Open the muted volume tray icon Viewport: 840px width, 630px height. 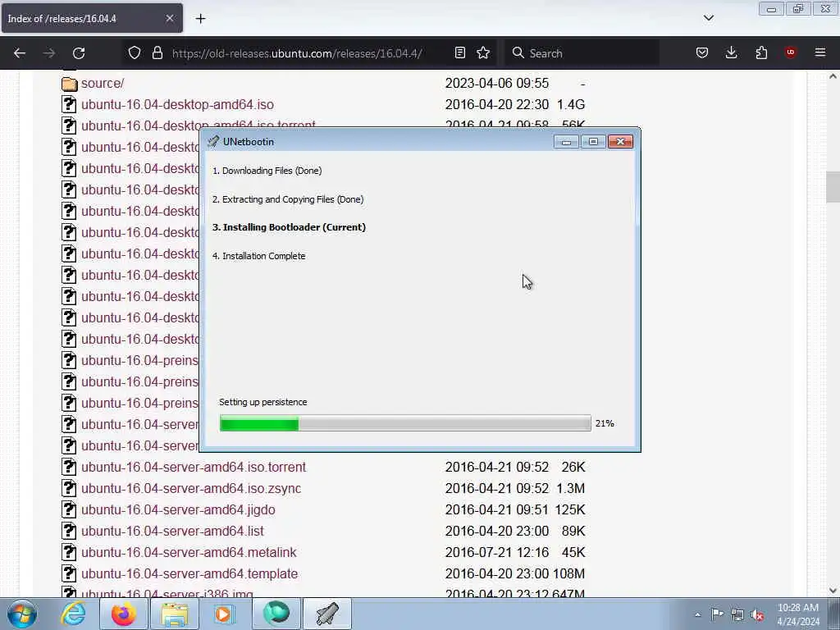tap(757, 614)
